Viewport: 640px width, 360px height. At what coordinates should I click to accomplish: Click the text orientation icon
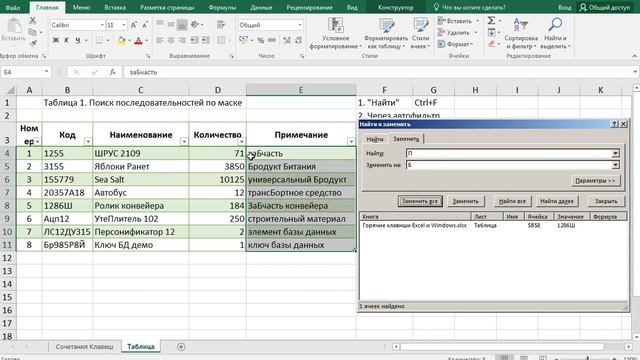[x=195, y=24]
